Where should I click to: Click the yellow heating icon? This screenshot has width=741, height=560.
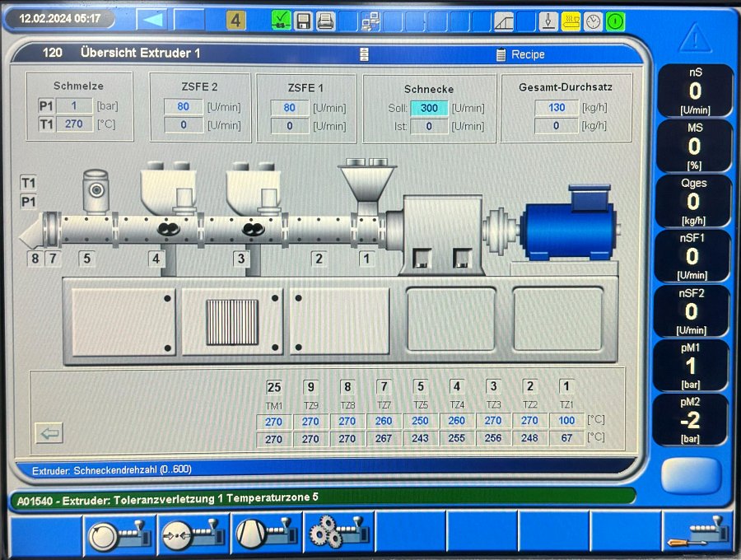(x=571, y=21)
